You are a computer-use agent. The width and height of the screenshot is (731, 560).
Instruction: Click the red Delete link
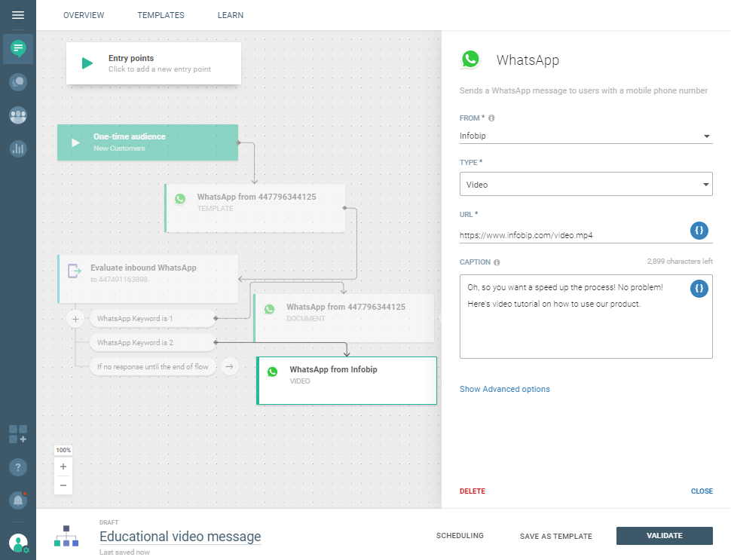[x=473, y=491]
